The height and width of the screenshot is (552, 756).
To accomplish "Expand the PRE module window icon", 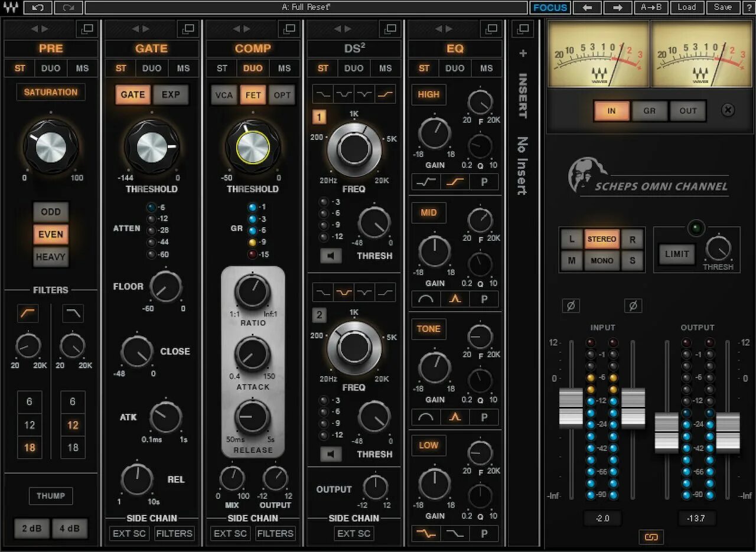I will pyautogui.click(x=87, y=28).
